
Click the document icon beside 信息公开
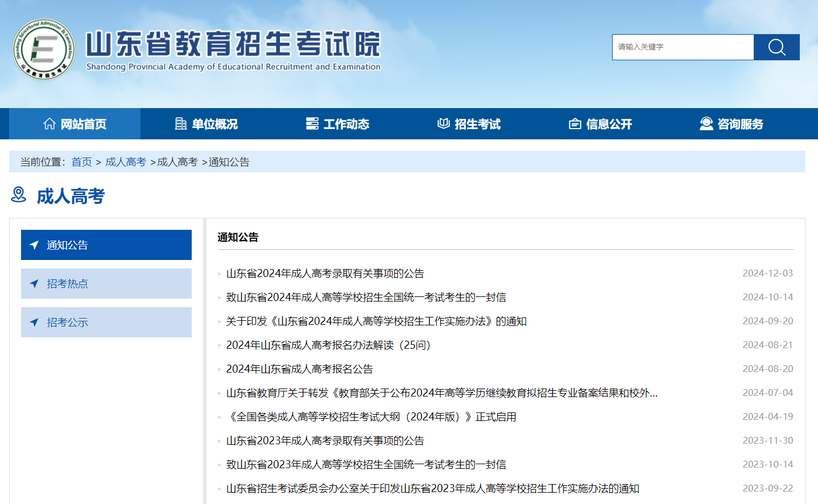click(575, 123)
